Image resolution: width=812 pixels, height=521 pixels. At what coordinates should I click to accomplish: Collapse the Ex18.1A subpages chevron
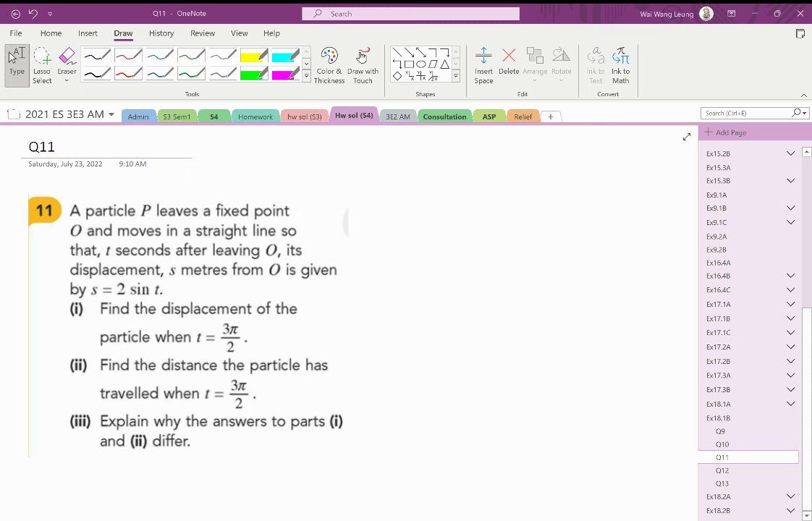click(x=790, y=404)
